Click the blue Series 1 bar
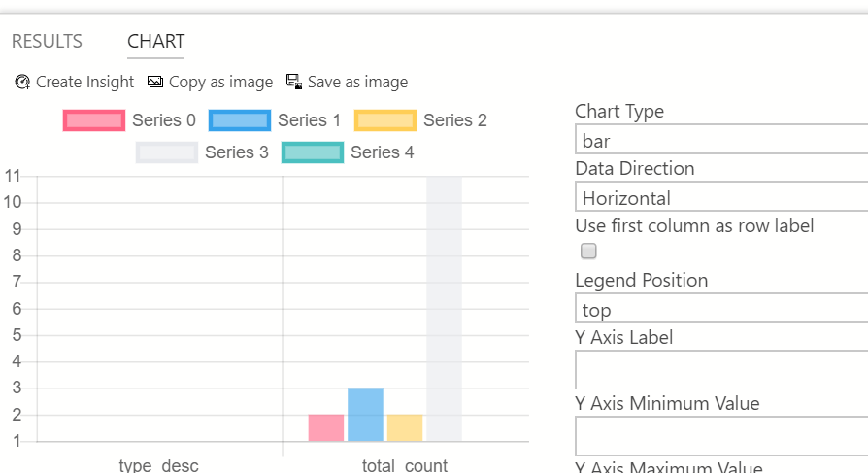Image resolution: width=868 pixels, height=473 pixels. [x=365, y=415]
